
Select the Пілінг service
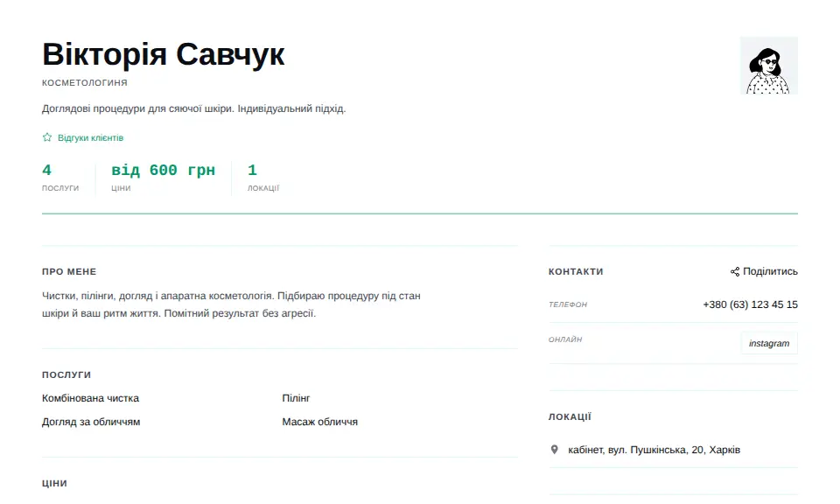(x=297, y=398)
